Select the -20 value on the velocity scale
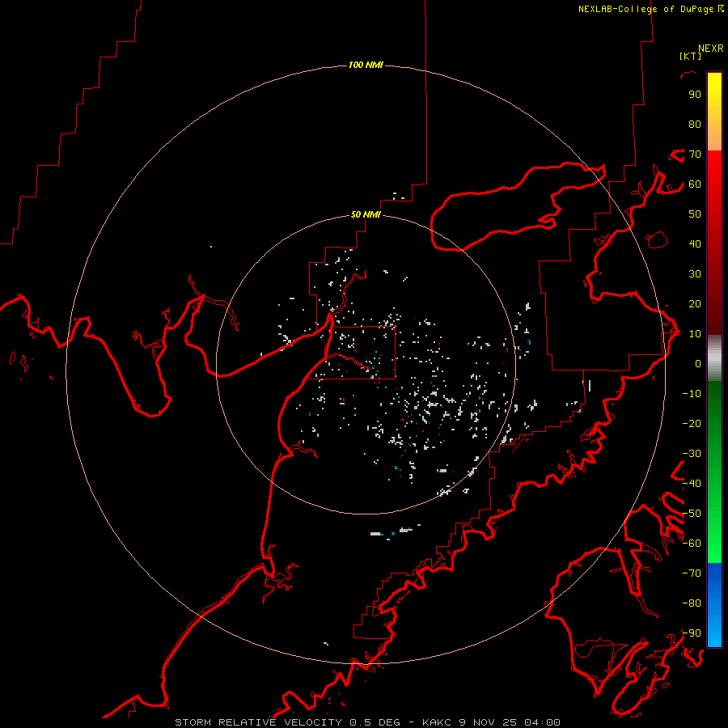This screenshot has width=728, height=728. [x=692, y=423]
